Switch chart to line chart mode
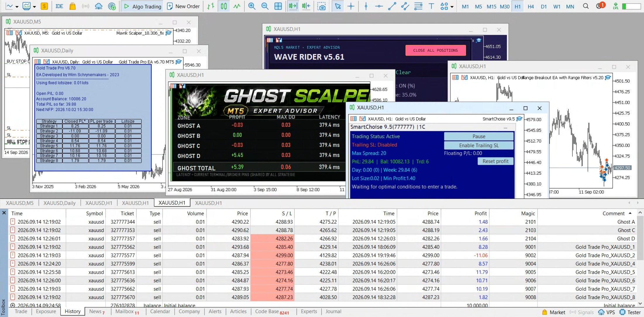The width and height of the screenshot is (644, 317). pos(237,6)
